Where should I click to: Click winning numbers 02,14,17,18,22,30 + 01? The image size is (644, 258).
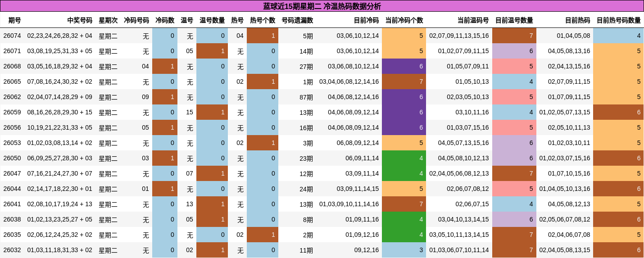click(60, 189)
